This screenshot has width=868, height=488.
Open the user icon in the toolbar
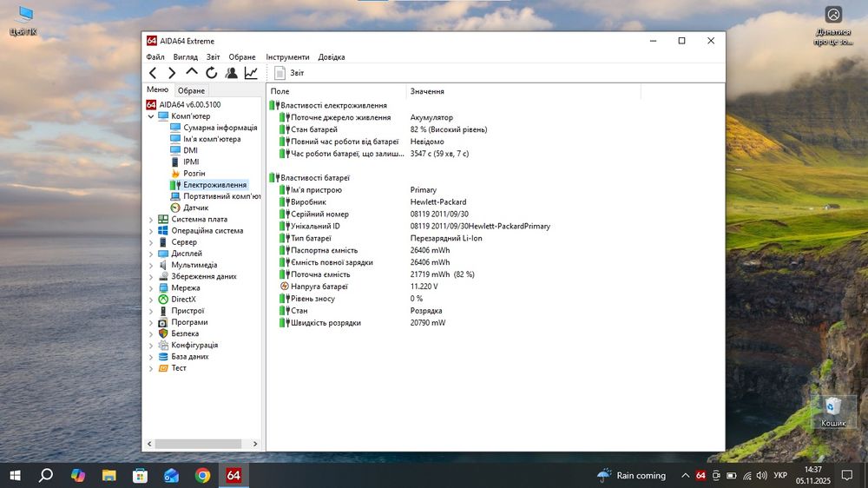tap(232, 73)
